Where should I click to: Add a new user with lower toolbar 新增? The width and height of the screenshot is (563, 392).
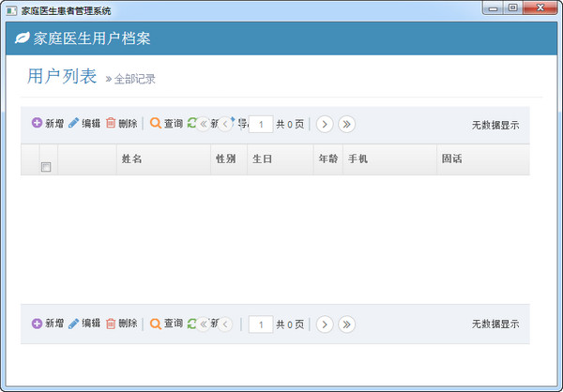(x=48, y=324)
